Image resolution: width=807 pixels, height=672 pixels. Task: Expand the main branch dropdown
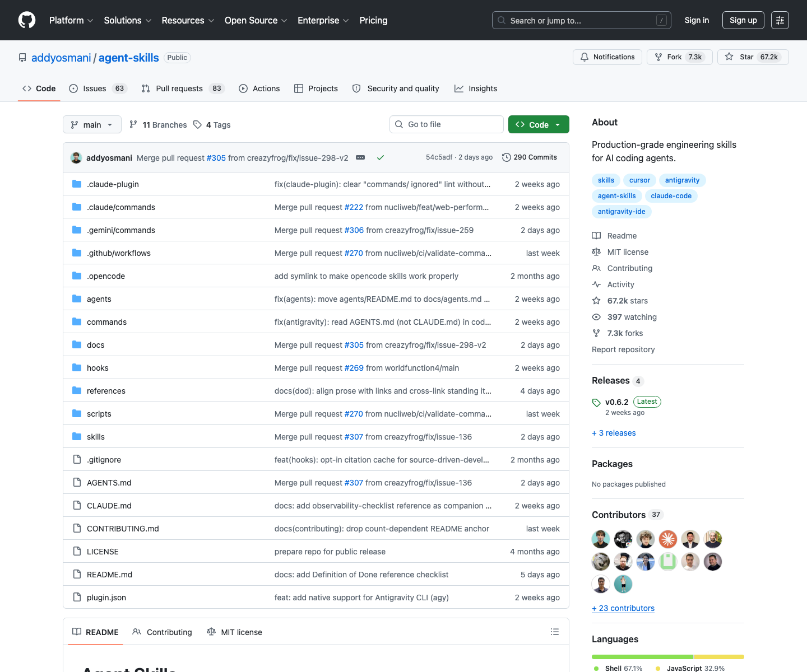[x=92, y=124]
